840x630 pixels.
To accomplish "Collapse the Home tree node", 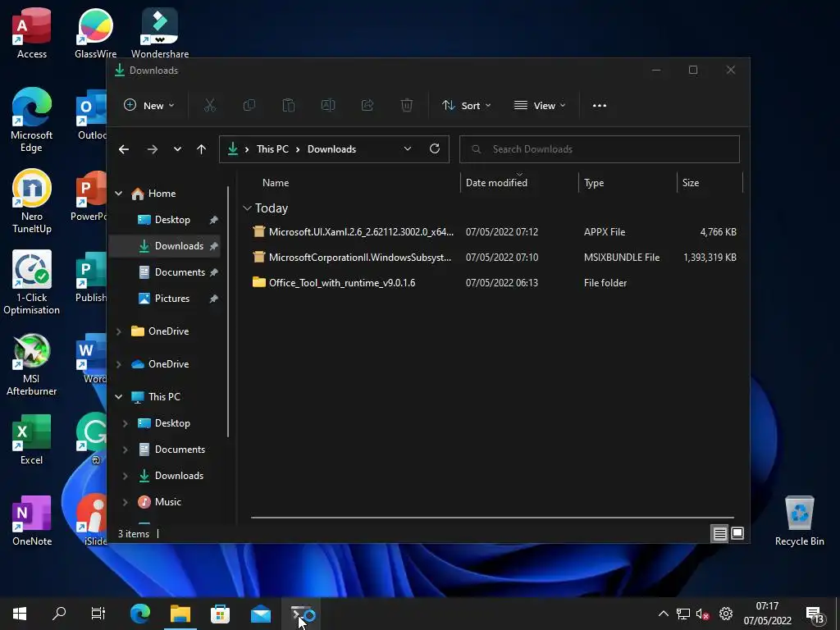I will click(x=118, y=194).
